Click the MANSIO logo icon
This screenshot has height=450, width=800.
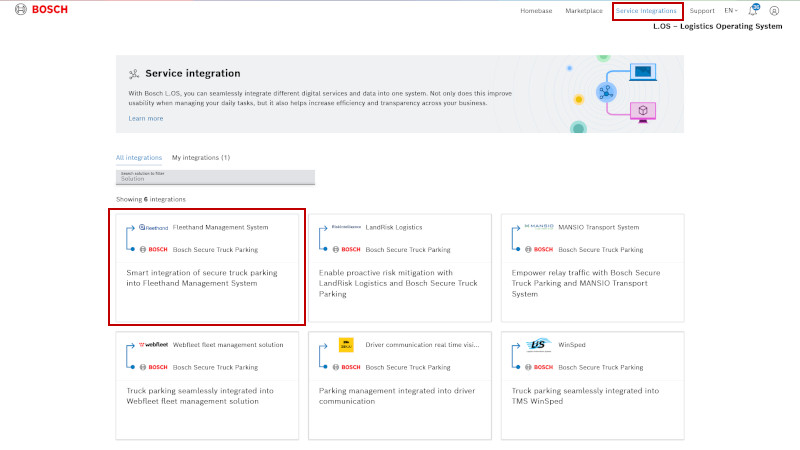pos(539,227)
